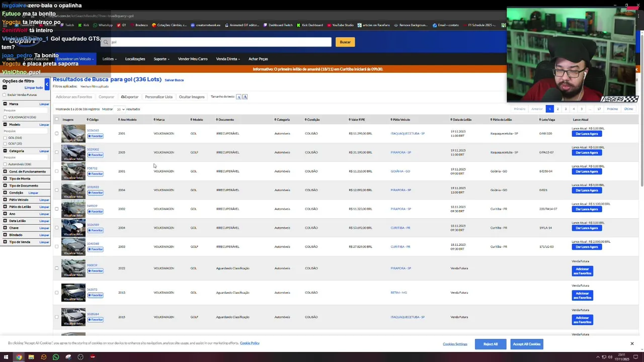644x362 pixels.
Task: Sort by Ano Modelo column
Action: point(127,120)
